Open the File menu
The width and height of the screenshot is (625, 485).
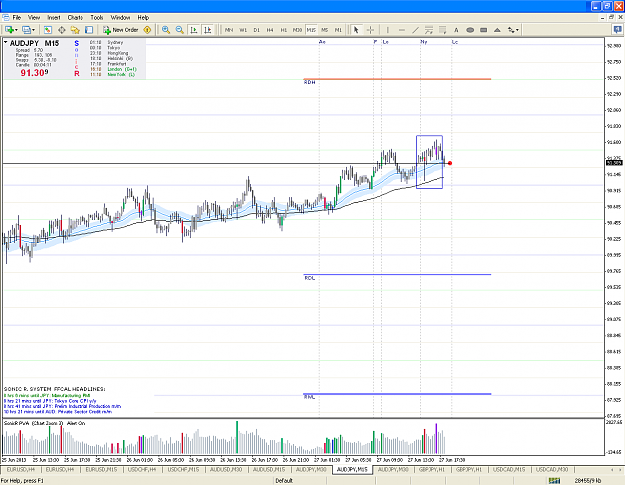click(17, 18)
